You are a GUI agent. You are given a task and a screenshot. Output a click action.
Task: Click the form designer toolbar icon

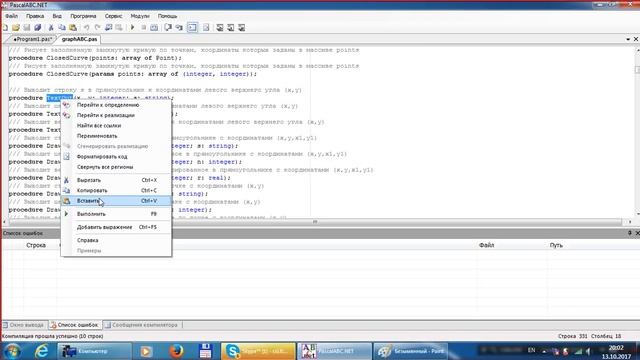(206, 28)
